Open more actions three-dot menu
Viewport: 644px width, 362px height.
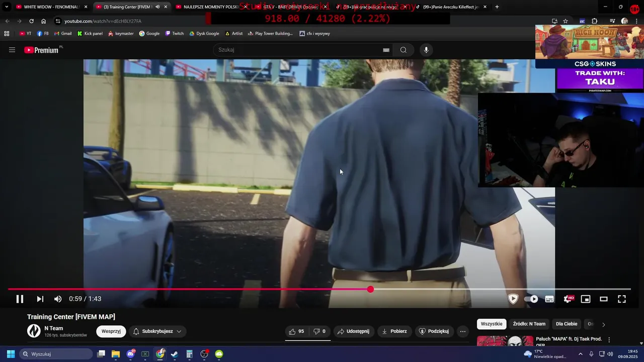463,331
